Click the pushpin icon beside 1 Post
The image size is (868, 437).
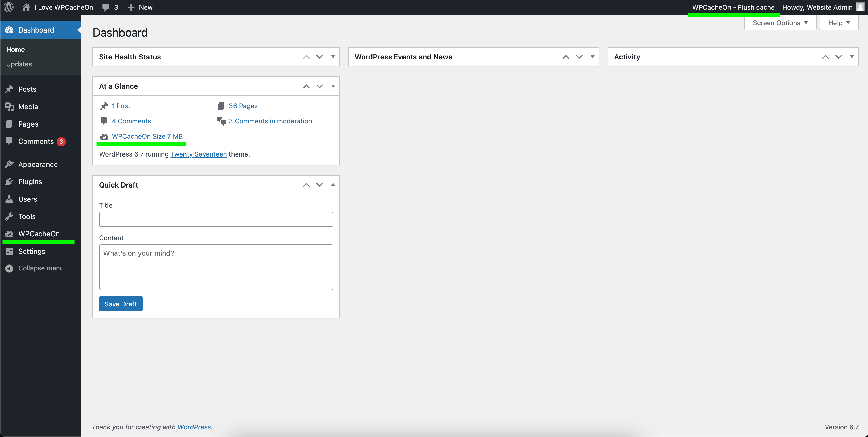pos(104,106)
